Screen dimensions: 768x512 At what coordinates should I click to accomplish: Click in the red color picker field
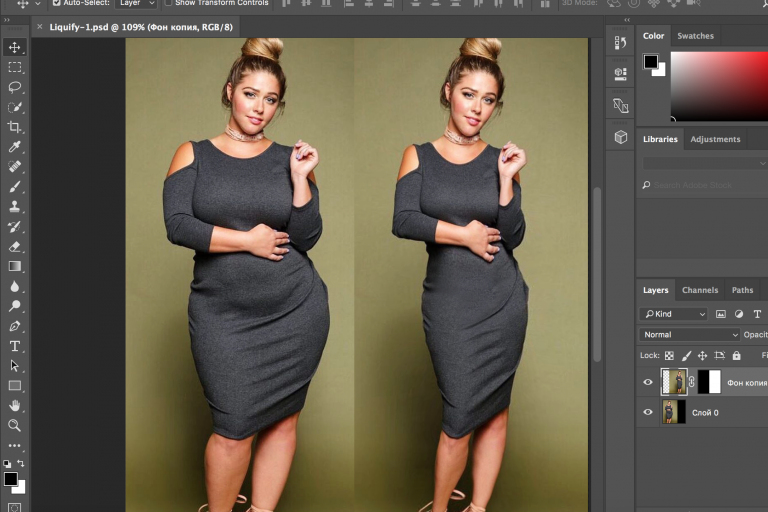click(x=718, y=85)
